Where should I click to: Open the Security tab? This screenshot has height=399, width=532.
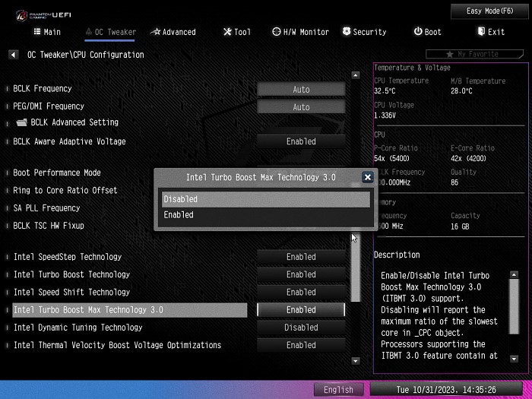[x=364, y=32]
